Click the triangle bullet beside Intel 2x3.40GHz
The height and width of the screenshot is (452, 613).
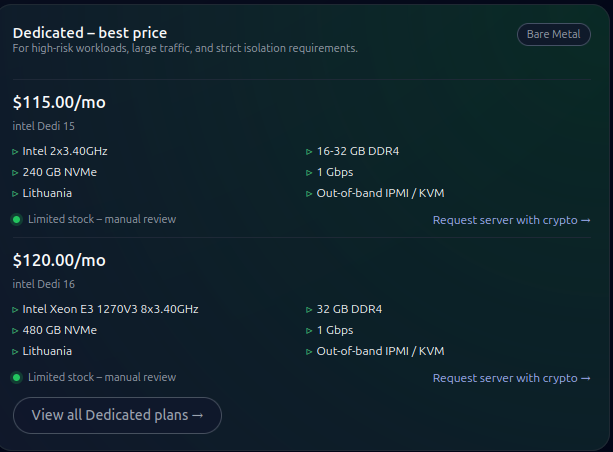click(15, 152)
